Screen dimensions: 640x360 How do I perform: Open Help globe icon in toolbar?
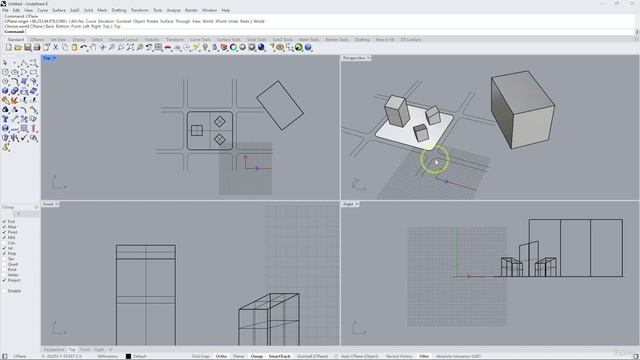pyautogui.click(x=308, y=47)
